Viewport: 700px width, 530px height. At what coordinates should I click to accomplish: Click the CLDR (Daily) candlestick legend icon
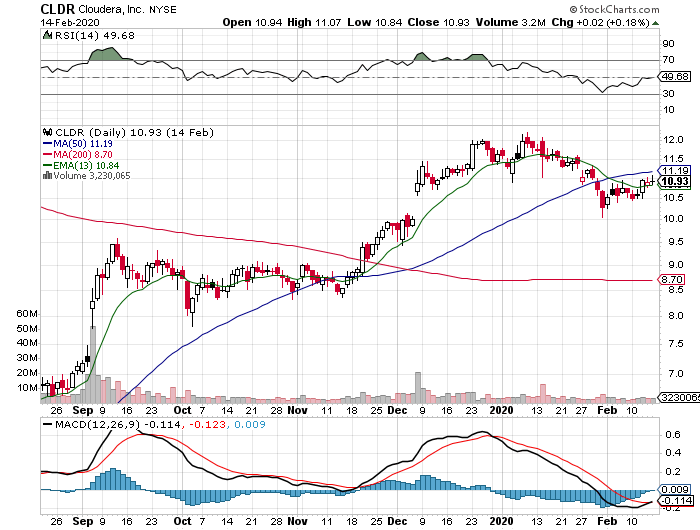[x=45, y=131]
